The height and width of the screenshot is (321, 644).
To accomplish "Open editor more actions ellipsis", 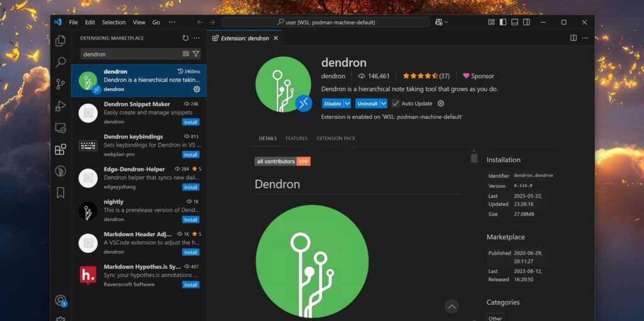I will (x=586, y=38).
